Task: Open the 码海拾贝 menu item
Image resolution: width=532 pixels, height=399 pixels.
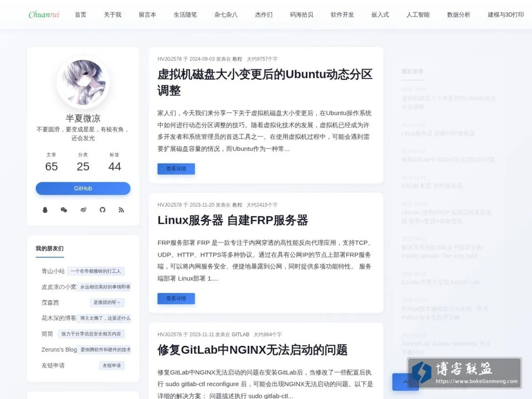Action: coord(301,15)
